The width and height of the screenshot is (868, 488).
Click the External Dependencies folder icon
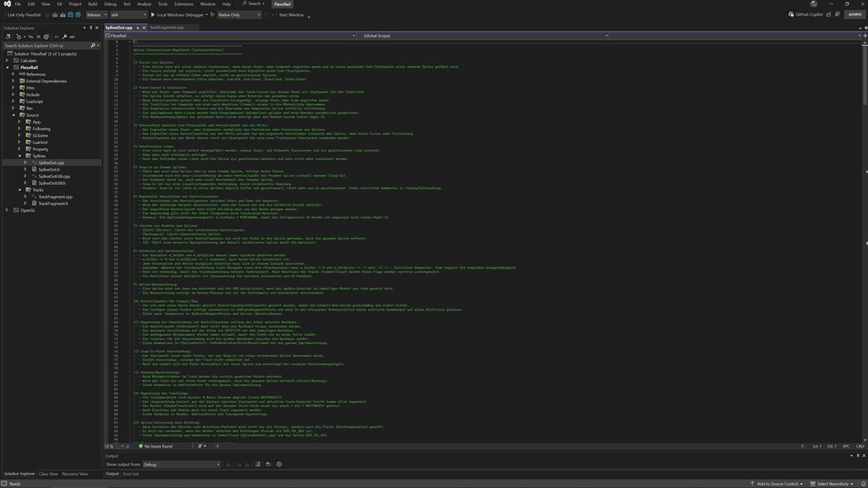click(x=22, y=81)
